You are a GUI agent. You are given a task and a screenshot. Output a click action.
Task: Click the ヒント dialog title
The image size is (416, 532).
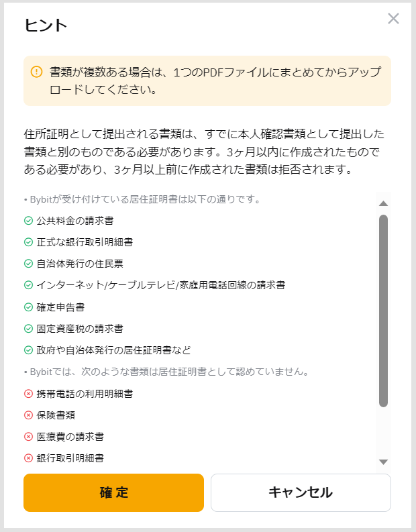(x=46, y=25)
